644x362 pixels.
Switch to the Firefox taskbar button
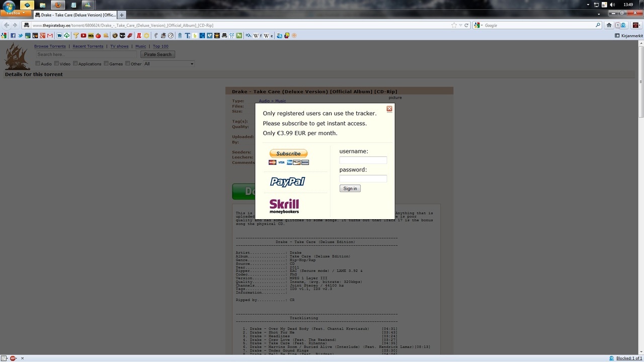tap(57, 5)
